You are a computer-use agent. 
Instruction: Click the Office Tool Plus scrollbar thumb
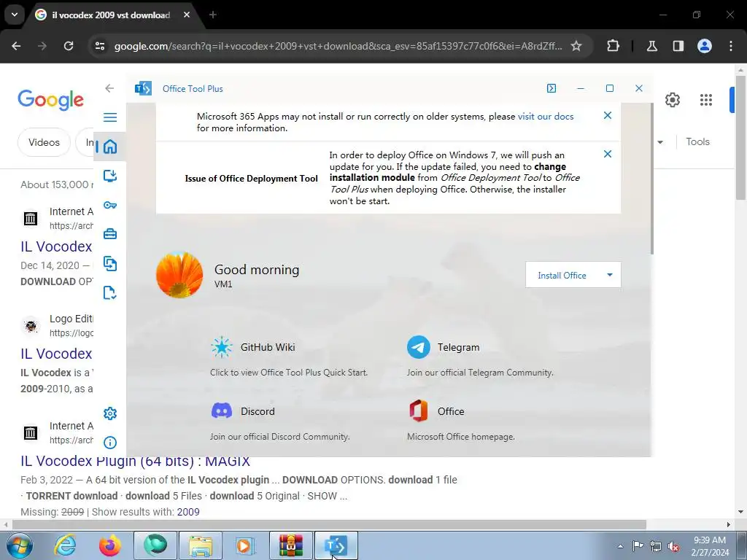coord(651,179)
